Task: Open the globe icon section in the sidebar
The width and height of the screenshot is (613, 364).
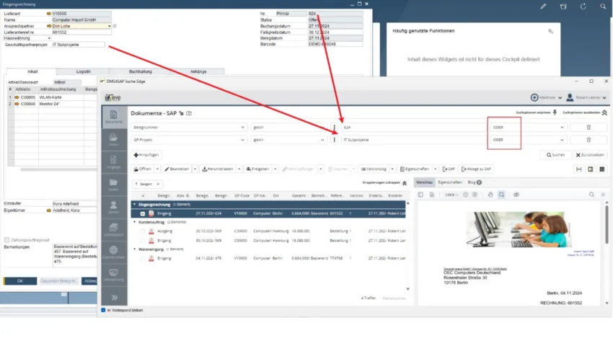Action: coord(113,250)
